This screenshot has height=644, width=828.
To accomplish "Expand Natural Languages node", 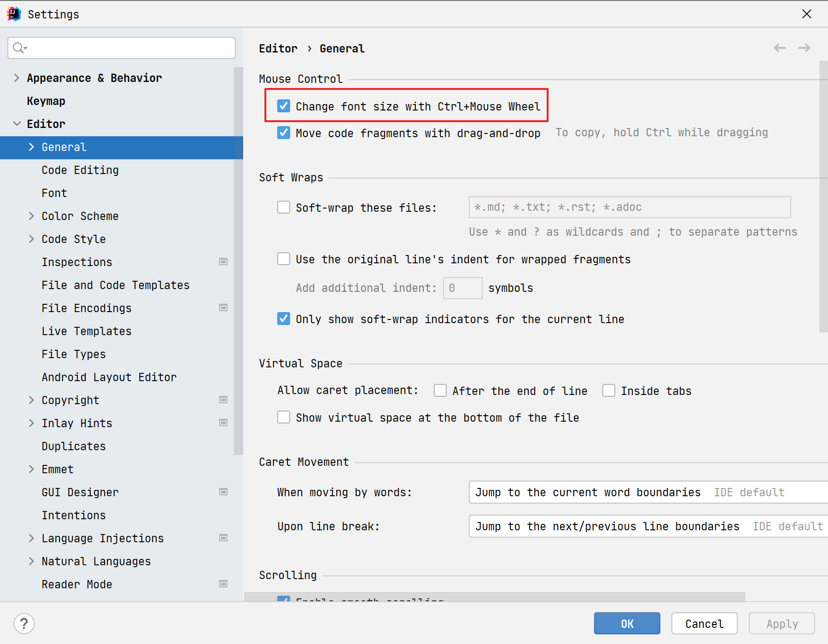I will pos(31,561).
